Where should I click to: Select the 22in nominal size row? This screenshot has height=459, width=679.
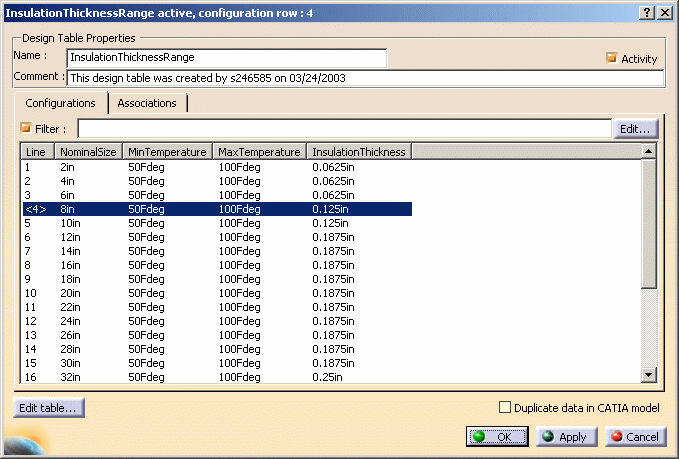[217, 307]
